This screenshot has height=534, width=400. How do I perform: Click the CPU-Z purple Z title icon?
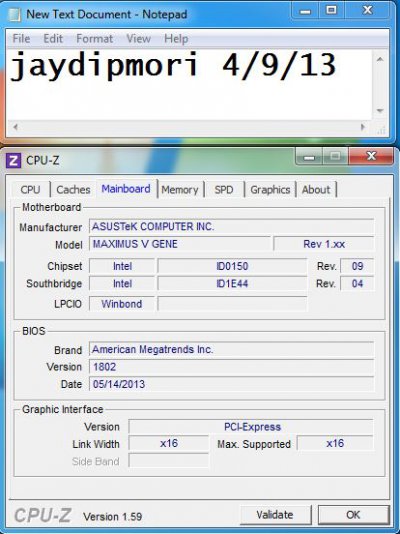coord(13,160)
